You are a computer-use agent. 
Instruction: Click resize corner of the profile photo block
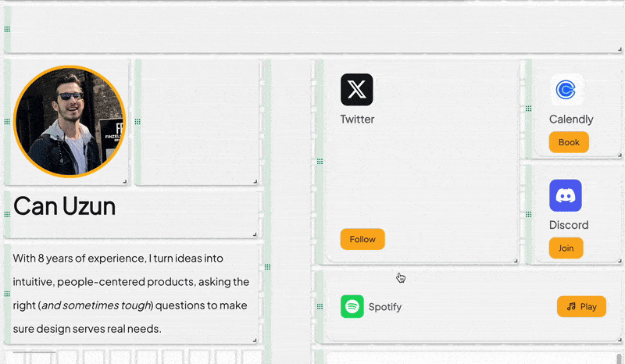pos(125,181)
